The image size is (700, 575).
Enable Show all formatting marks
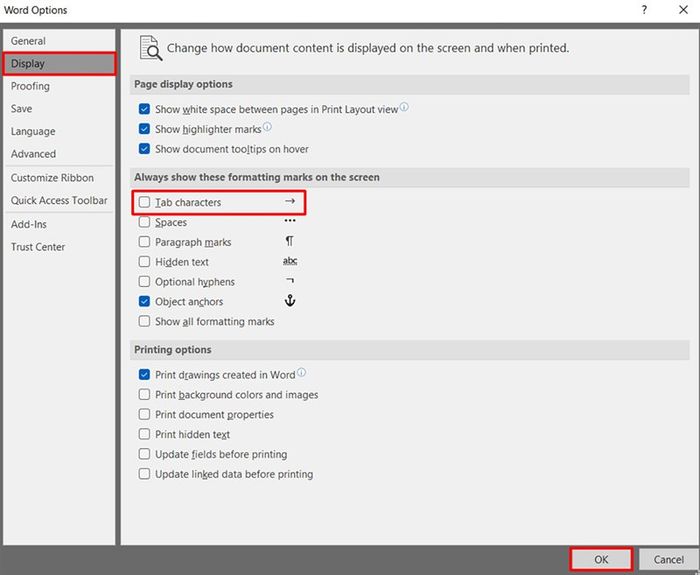pos(144,321)
